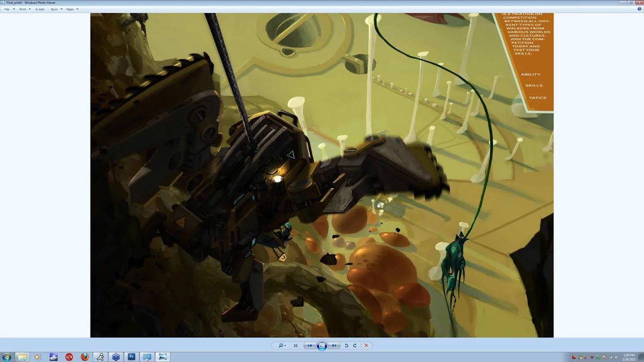The height and width of the screenshot is (362, 644).
Task: Open Windows Explorer from the taskbar
Action: [x=22, y=357]
